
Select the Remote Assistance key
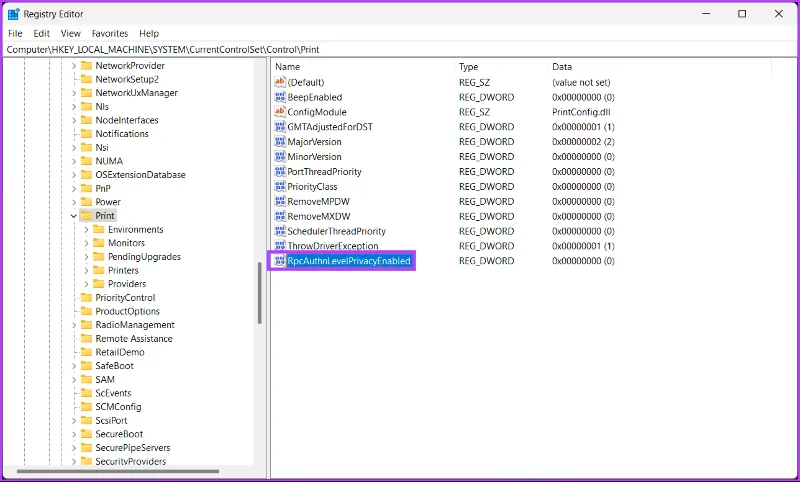pos(134,339)
